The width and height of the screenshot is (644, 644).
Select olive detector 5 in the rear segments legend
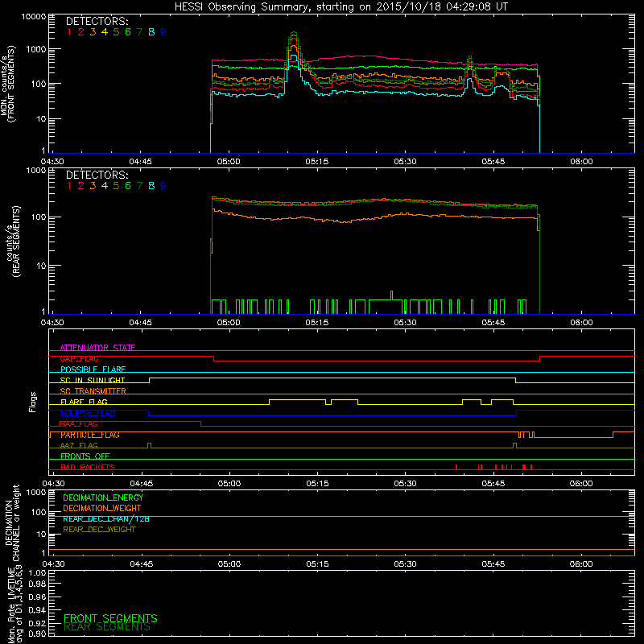click(116, 186)
